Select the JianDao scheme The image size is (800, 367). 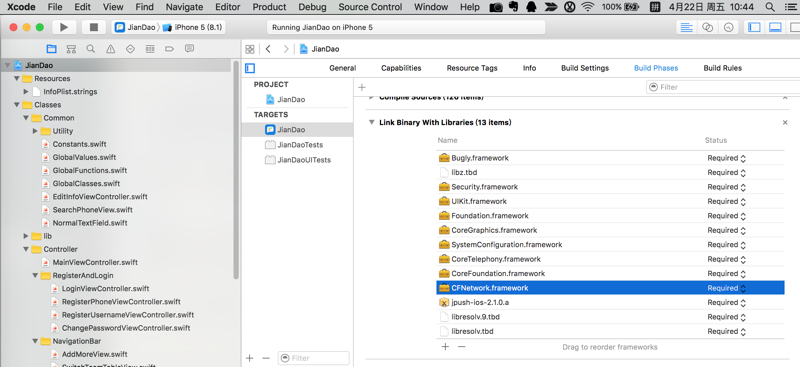pos(135,28)
